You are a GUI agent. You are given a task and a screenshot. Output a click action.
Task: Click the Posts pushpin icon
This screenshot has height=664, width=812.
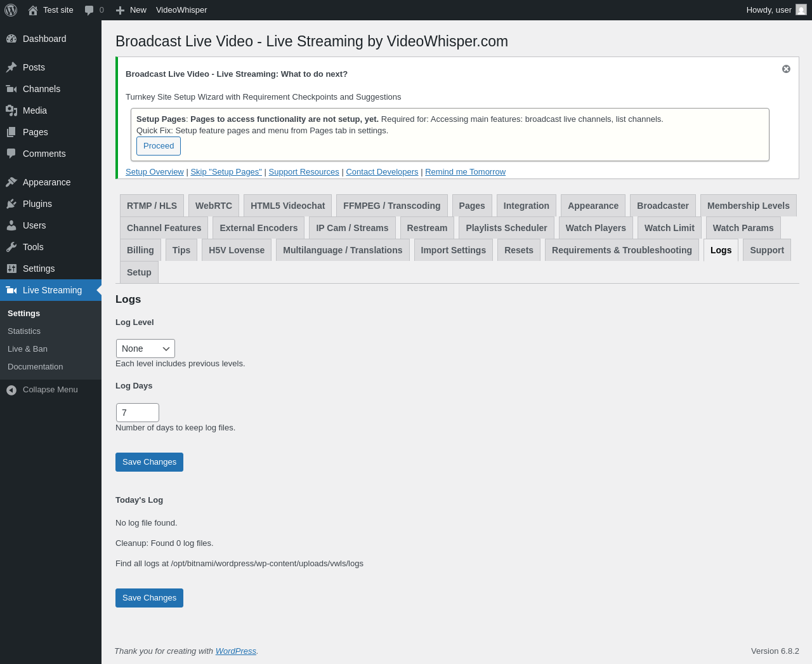pyautogui.click(x=11, y=67)
